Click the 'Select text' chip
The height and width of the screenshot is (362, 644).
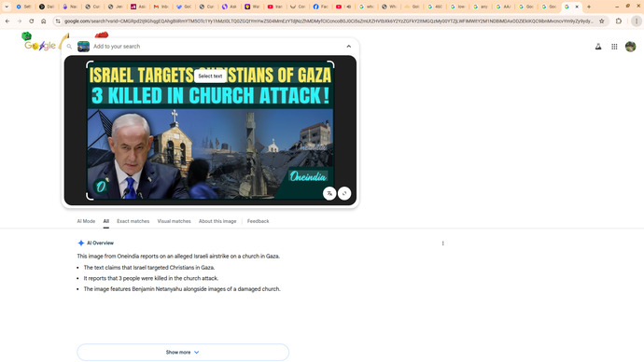pyautogui.click(x=210, y=76)
